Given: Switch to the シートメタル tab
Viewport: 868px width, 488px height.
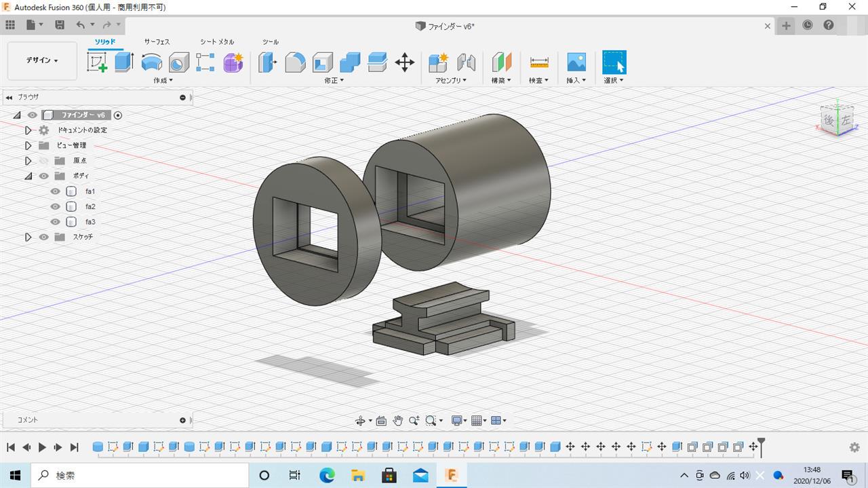Looking at the screenshot, I should coord(217,42).
